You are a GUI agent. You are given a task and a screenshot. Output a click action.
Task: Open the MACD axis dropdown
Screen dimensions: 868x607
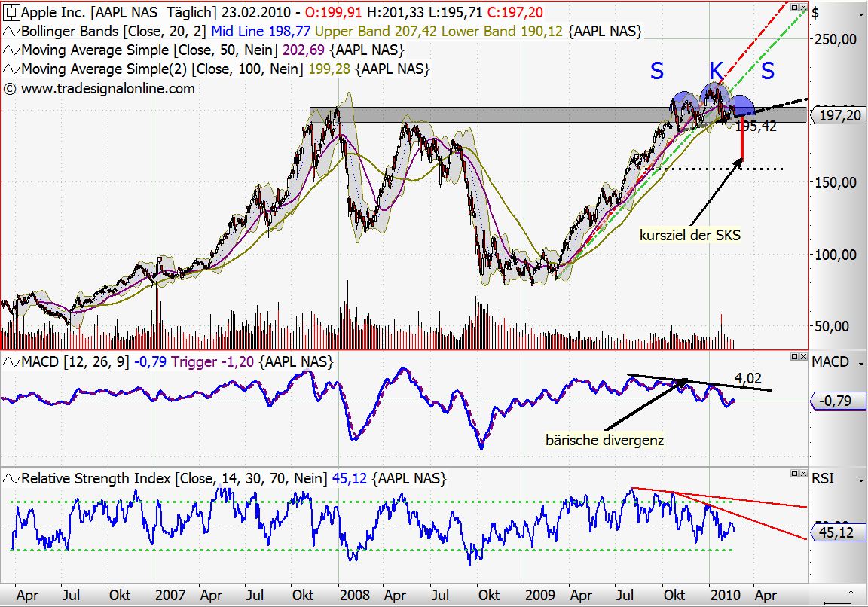[x=860, y=363]
